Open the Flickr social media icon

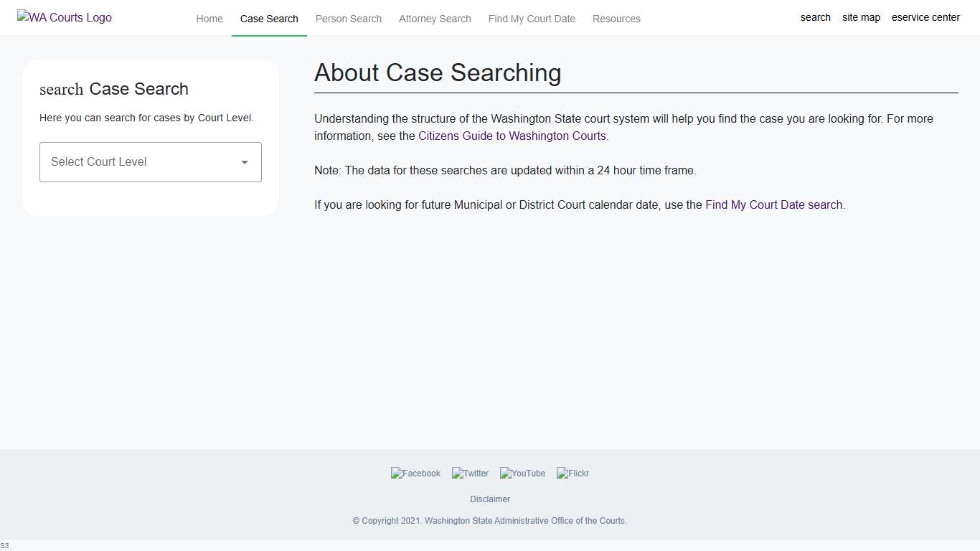point(572,473)
